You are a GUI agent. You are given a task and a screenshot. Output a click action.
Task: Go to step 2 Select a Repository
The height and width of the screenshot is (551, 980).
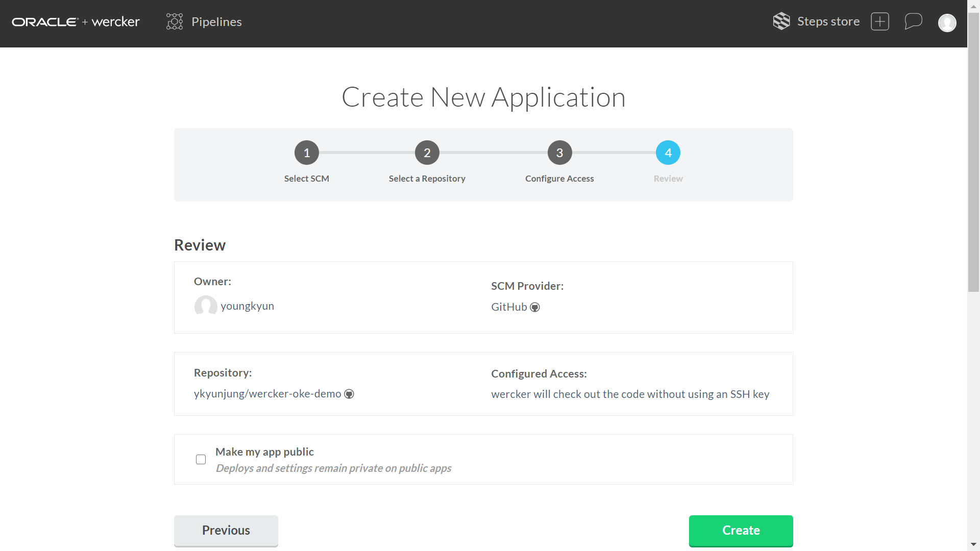click(427, 153)
